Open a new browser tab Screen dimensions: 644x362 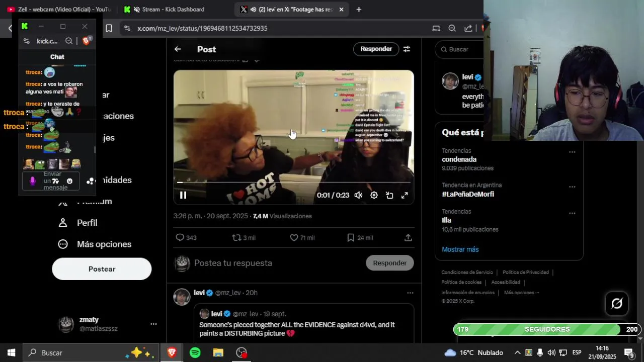click(359, 9)
